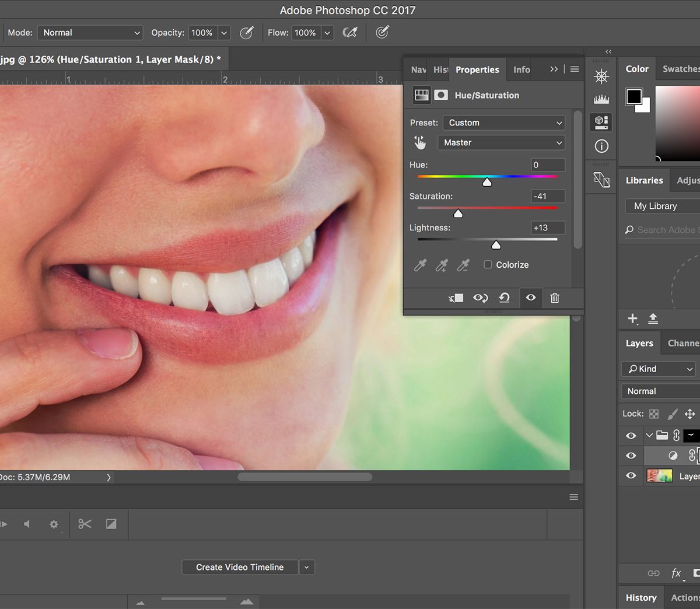Delete this adjustment layer
Viewport: 700px width, 609px height.
tap(555, 298)
